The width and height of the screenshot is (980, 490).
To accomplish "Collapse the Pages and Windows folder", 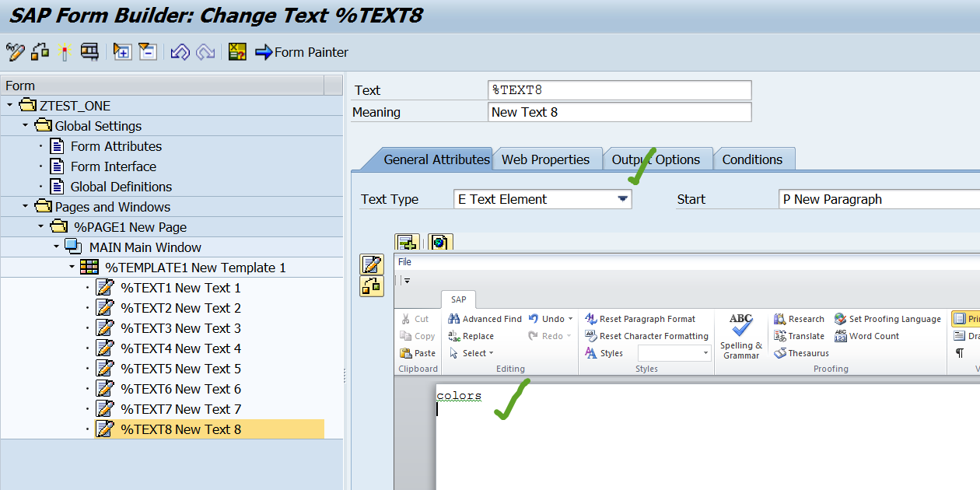I will [x=25, y=206].
